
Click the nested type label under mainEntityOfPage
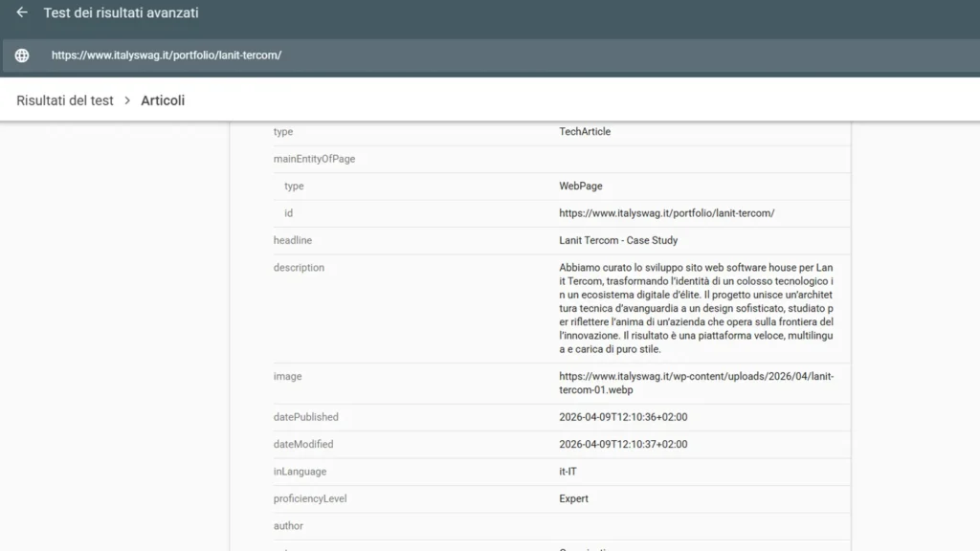tap(294, 187)
